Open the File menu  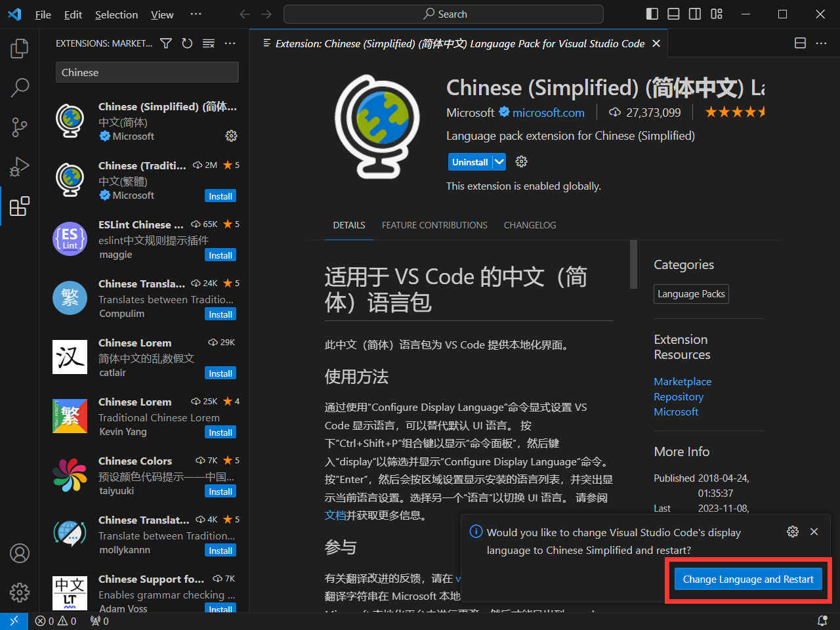point(43,14)
